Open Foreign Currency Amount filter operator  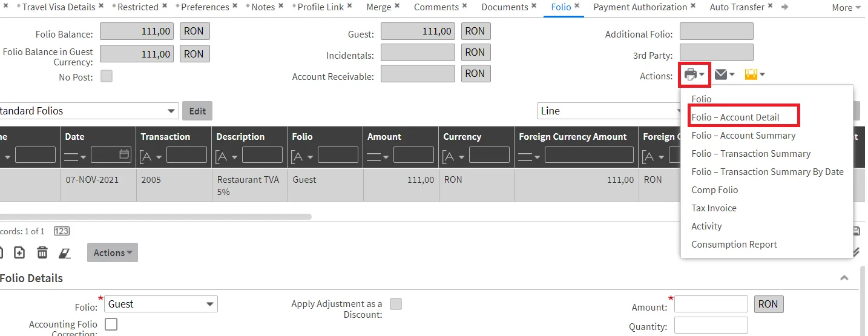point(529,157)
